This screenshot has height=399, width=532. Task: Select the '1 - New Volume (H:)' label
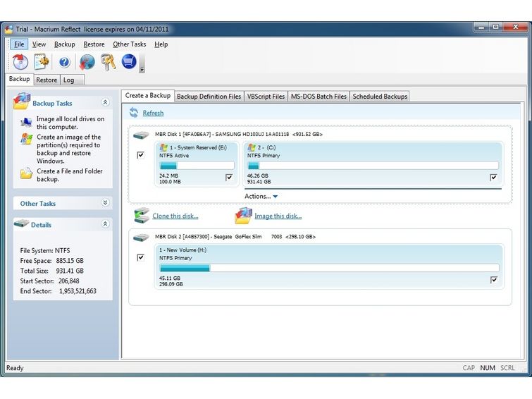pos(183,250)
